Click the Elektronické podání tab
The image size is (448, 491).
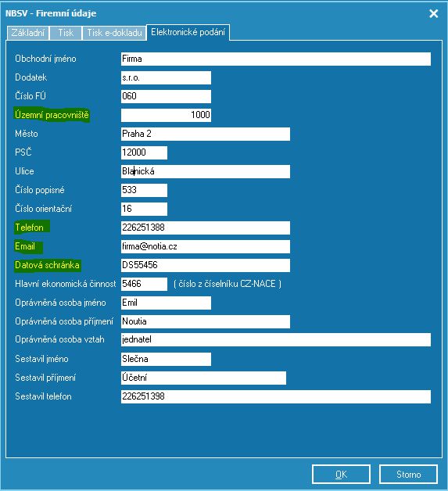click(x=188, y=32)
